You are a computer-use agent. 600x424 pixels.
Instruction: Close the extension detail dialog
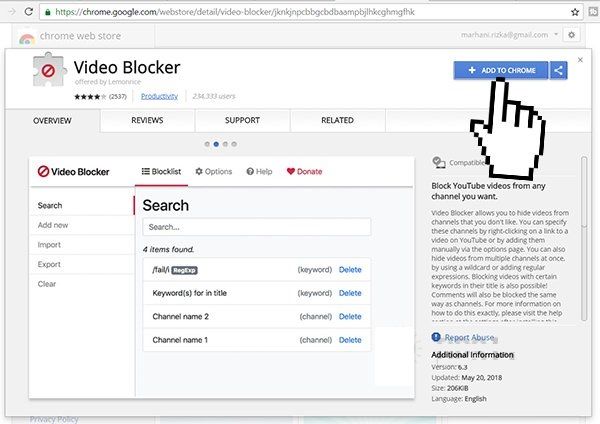pos(580,60)
